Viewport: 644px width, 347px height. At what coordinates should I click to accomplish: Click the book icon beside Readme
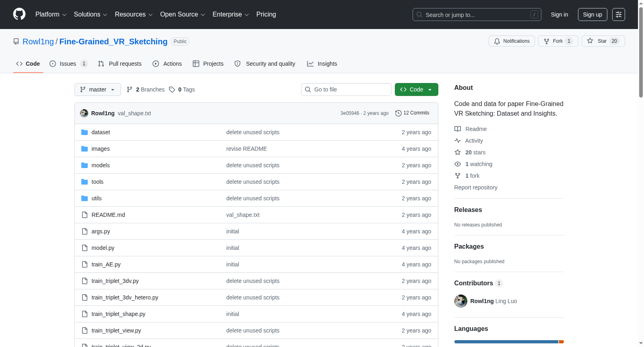pos(458,129)
